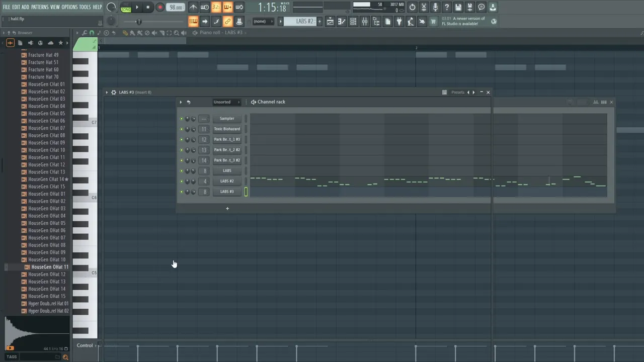Toggle the link/multilink controllers icon
The image size is (644, 362).
pos(227,21)
